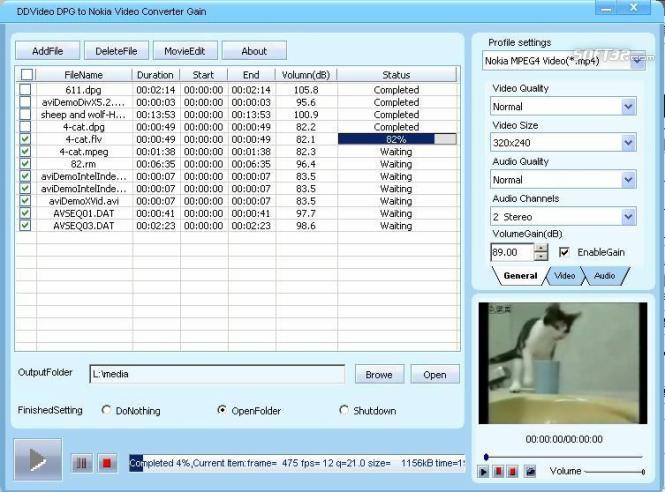The width and height of the screenshot is (665, 492).
Task: Open the Video Size 320x240 dropdown
Action: (x=628, y=143)
